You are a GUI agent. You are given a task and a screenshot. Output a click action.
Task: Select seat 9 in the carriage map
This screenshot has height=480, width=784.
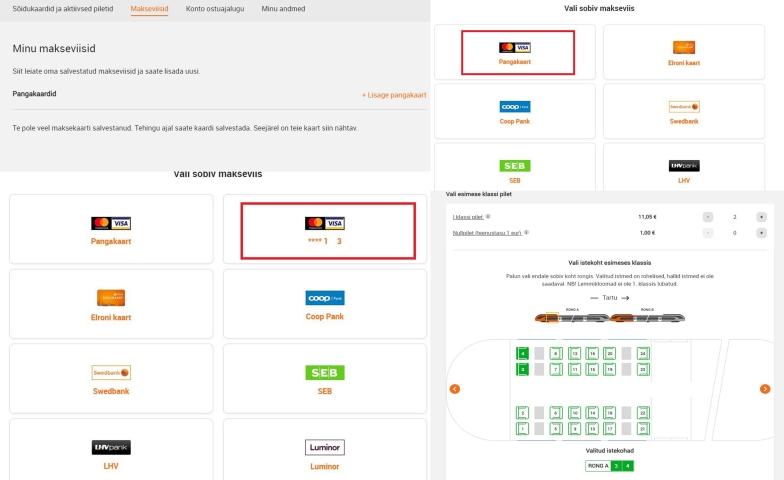[x=574, y=428]
